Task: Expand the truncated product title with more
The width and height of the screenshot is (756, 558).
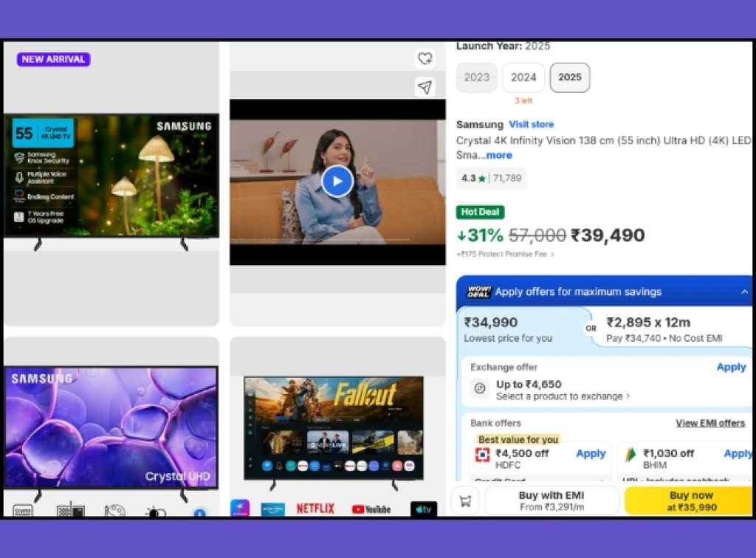Action: click(498, 155)
